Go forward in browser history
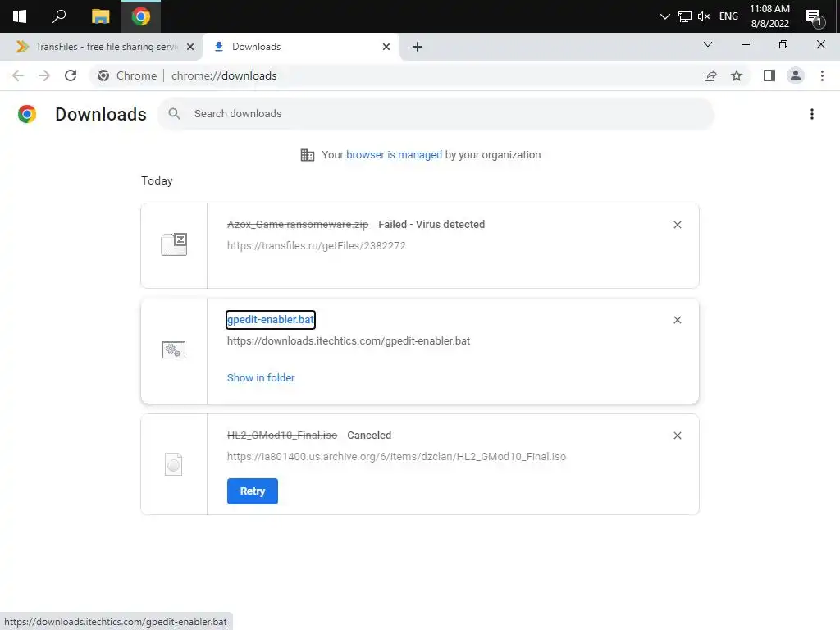 coord(44,75)
